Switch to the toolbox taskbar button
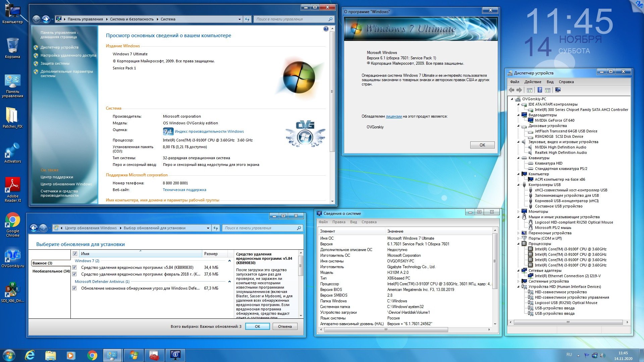 tap(154, 355)
